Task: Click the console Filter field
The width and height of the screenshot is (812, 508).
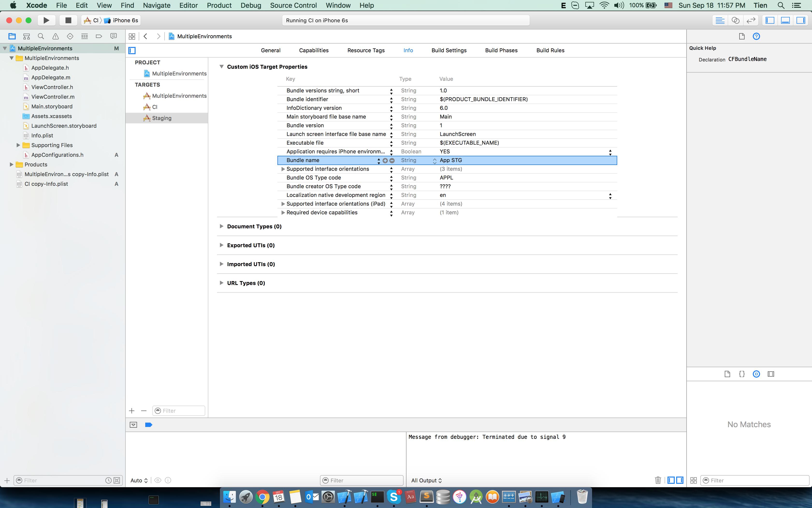Action: (362, 480)
